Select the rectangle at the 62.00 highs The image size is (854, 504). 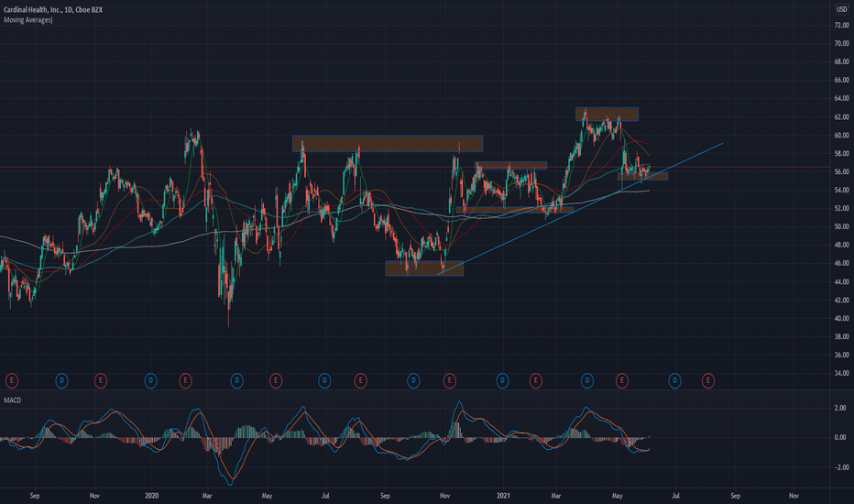click(607, 114)
